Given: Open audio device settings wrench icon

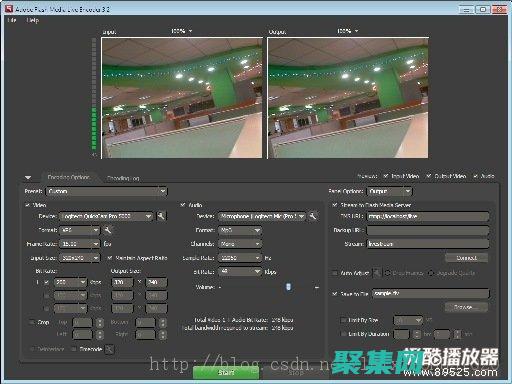Looking at the screenshot, I should [313, 216].
